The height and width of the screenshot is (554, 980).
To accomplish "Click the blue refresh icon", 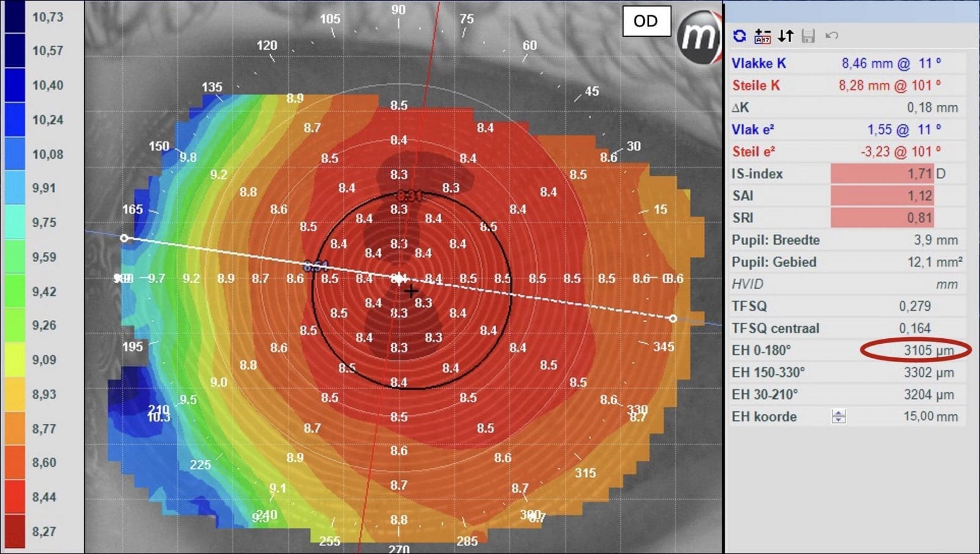I will [739, 36].
